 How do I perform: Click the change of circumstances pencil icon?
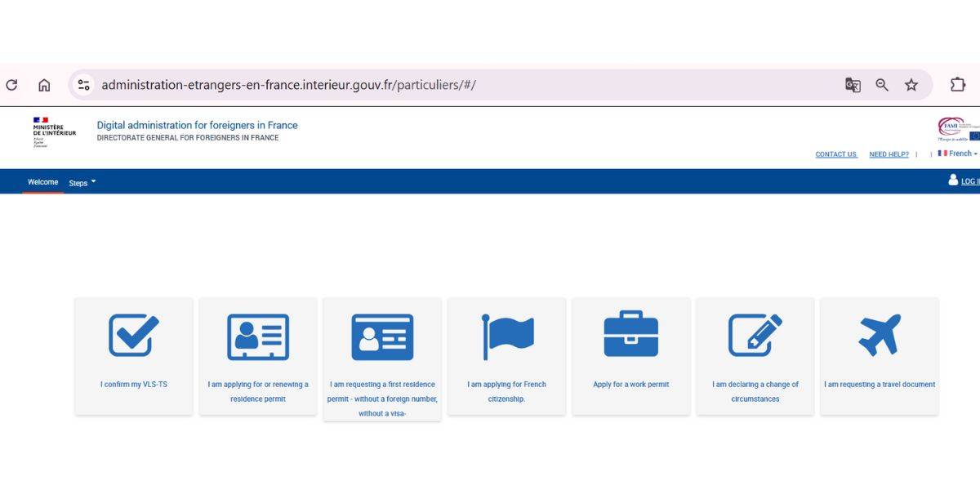coord(755,335)
